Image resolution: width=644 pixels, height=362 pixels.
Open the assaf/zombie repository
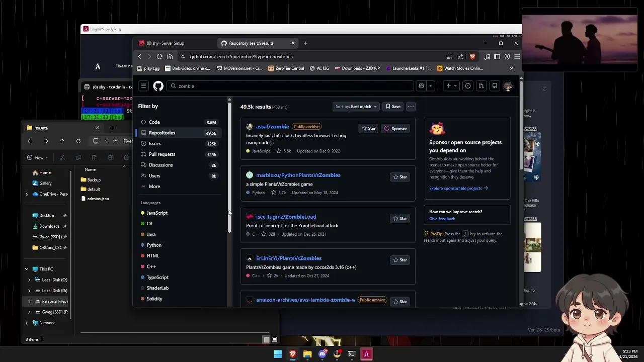point(272,127)
